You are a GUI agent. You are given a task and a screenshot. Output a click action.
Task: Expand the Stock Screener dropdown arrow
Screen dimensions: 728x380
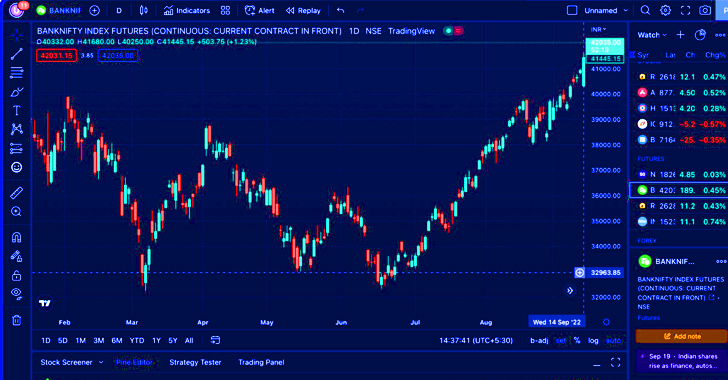pos(101,362)
